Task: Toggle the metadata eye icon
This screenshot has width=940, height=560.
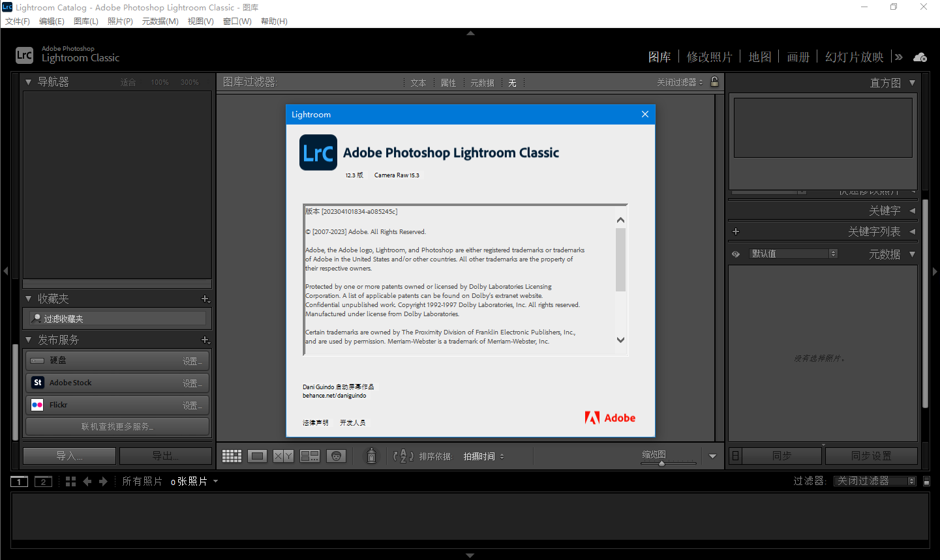Action: pyautogui.click(x=736, y=254)
